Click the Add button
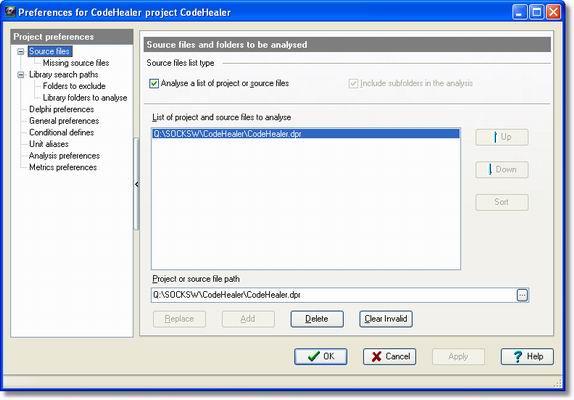 point(248,319)
